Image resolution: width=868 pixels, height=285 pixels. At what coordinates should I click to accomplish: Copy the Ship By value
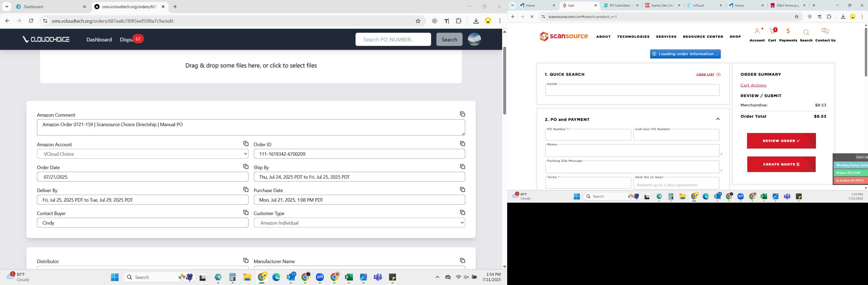tap(462, 167)
